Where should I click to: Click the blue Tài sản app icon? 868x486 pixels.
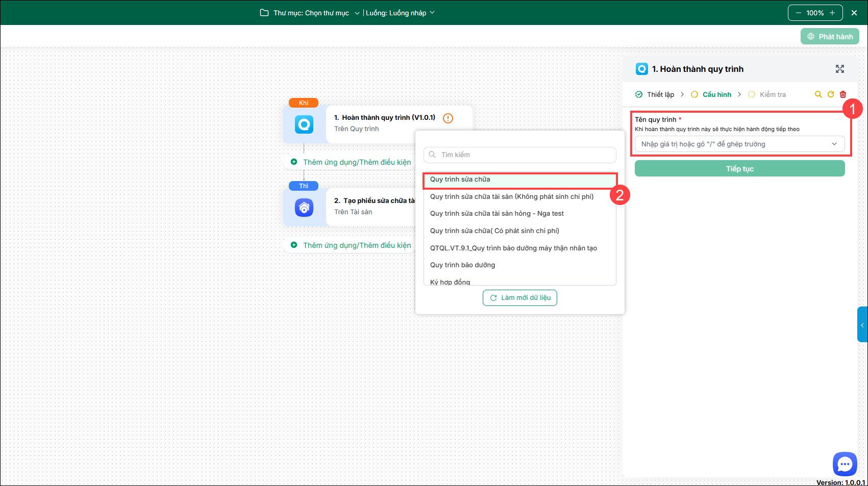tap(304, 208)
